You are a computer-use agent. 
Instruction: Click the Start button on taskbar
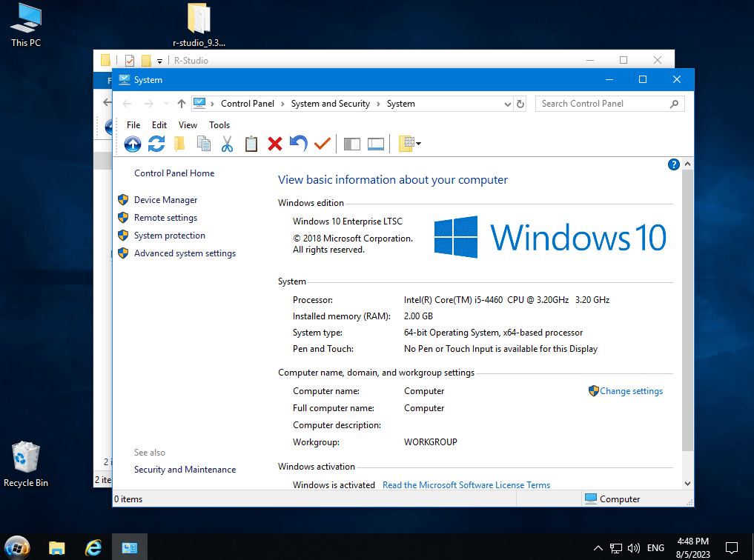click(17, 547)
